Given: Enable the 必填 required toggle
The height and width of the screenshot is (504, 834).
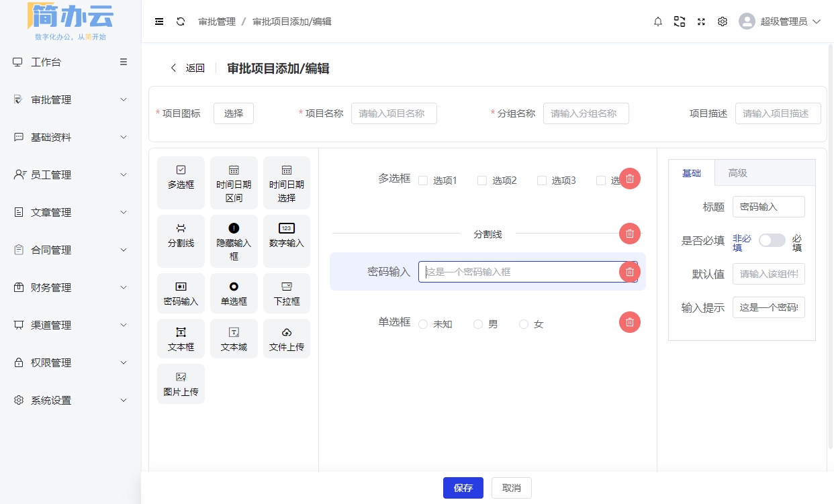Looking at the screenshot, I should pos(772,240).
